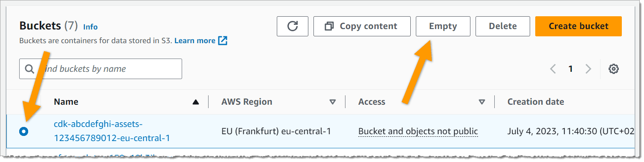This screenshot has width=644, height=162.
Task: Click the Delete button
Action: (x=503, y=26)
